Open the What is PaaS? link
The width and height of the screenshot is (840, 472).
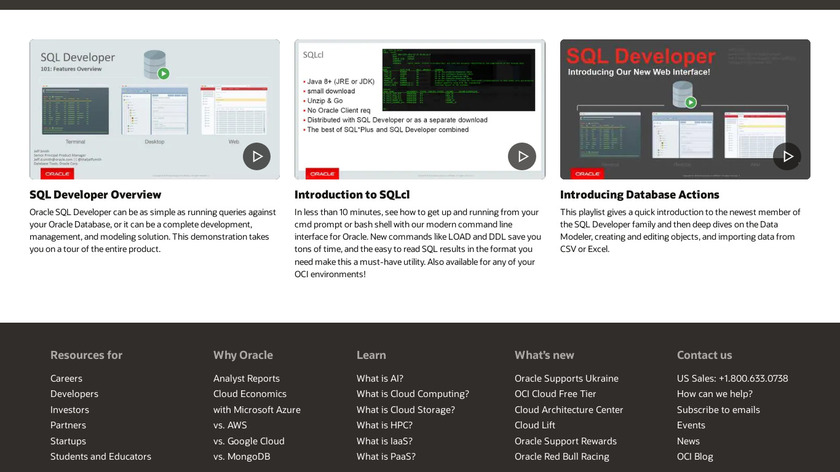[x=386, y=456]
